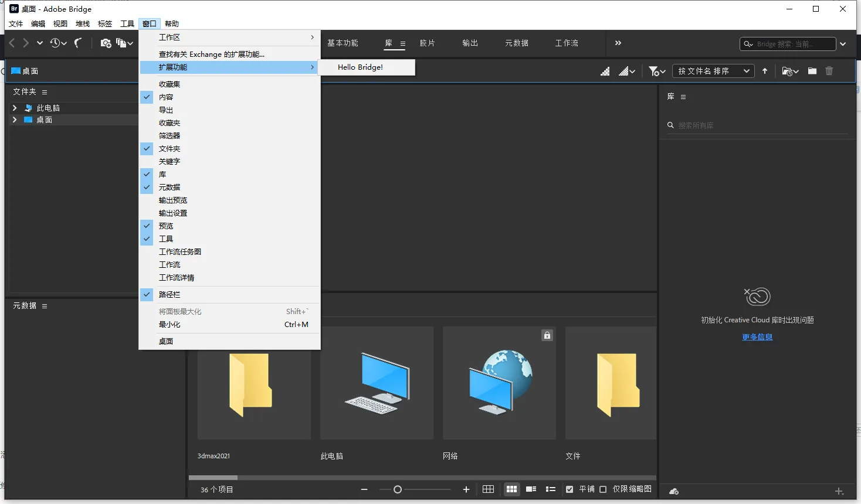Open the 更多信息 link

[757, 337]
